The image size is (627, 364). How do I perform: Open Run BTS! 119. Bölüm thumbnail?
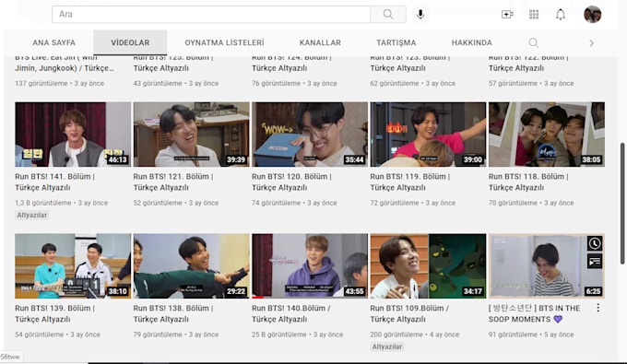coord(428,135)
